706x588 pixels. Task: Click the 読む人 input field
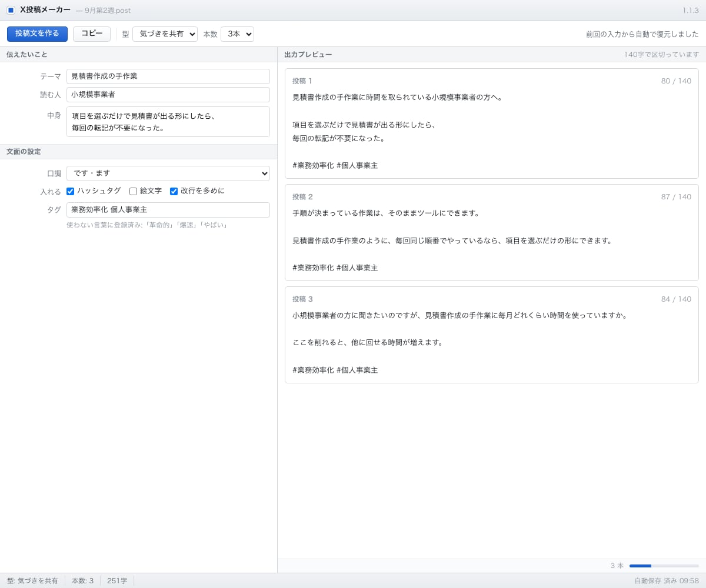tap(168, 95)
